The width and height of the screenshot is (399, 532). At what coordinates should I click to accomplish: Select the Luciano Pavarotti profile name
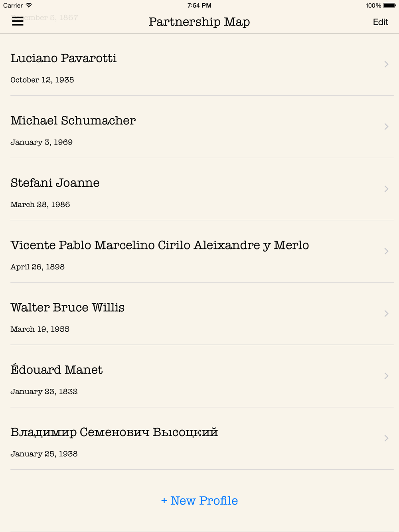(63, 58)
